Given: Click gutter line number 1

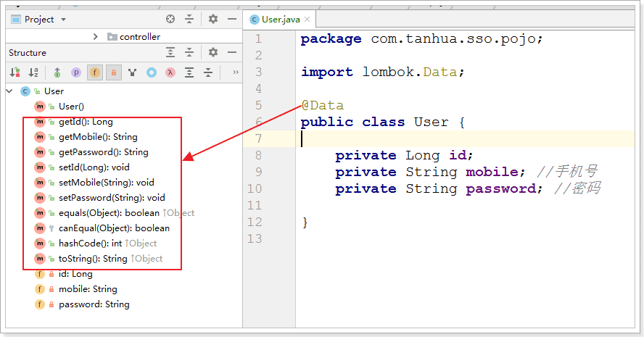Looking at the screenshot, I should pyautogui.click(x=258, y=39).
